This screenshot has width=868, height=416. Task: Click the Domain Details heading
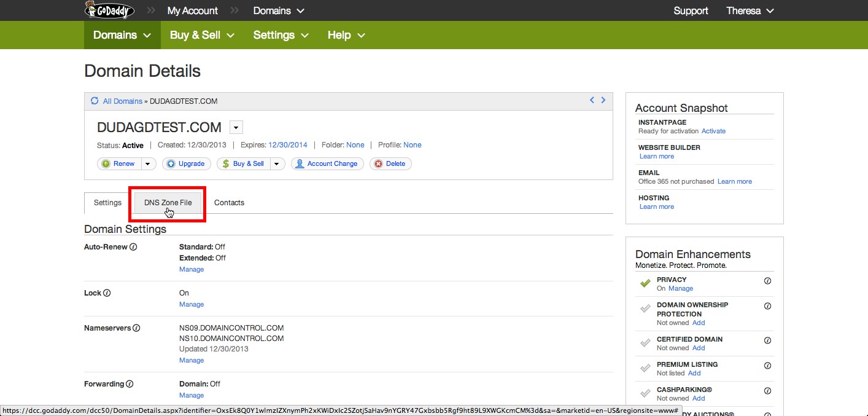point(142,71)
